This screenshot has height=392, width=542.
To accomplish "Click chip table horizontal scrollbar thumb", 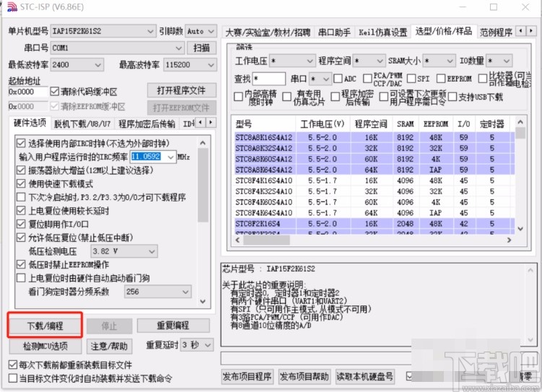I will pyautogui.click(x=266, y=240).
